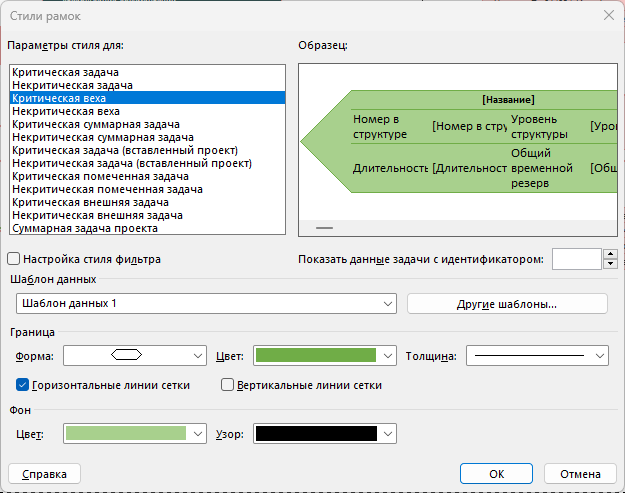Select highlighted 'Критическая веха' item
The image size is (625, 493).
pos(147,98)
